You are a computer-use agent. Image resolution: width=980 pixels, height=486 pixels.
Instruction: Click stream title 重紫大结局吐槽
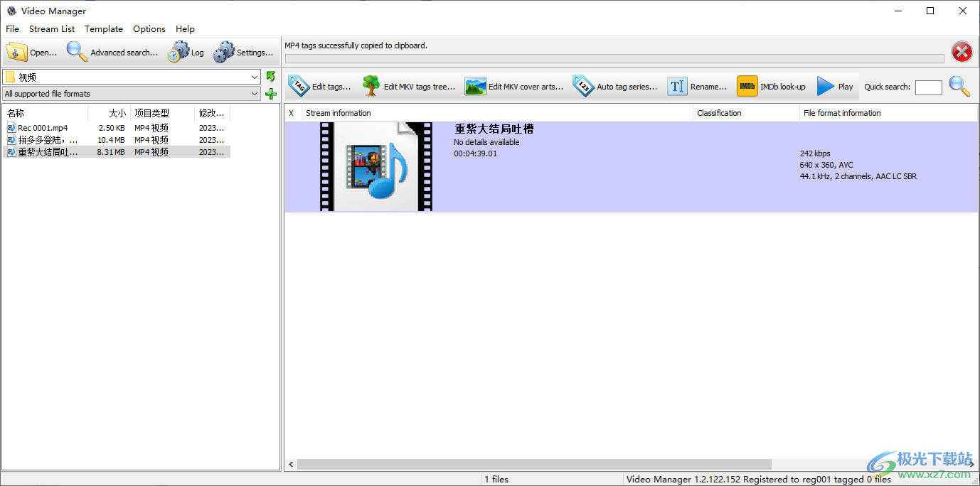coord(494,129)
